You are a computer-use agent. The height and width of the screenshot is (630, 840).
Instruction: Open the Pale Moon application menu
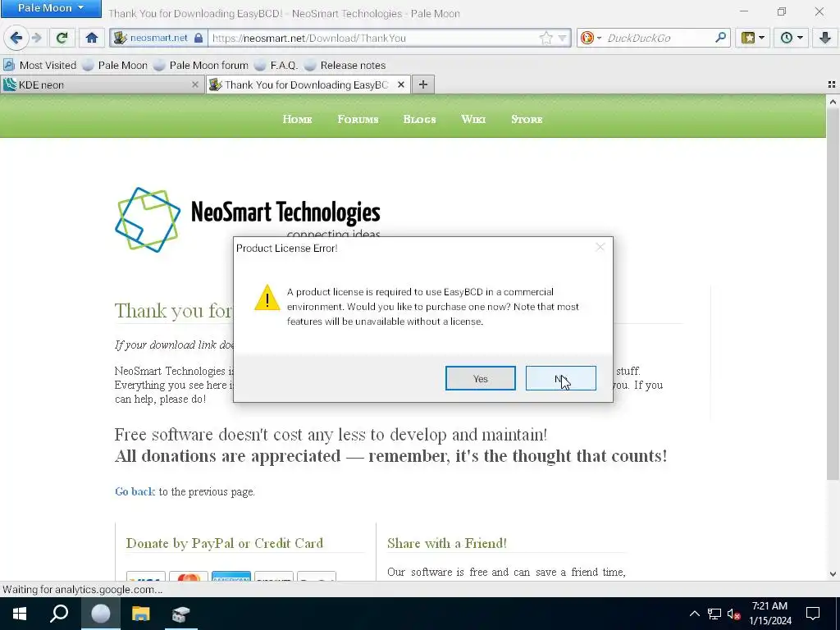coord(51,8)
